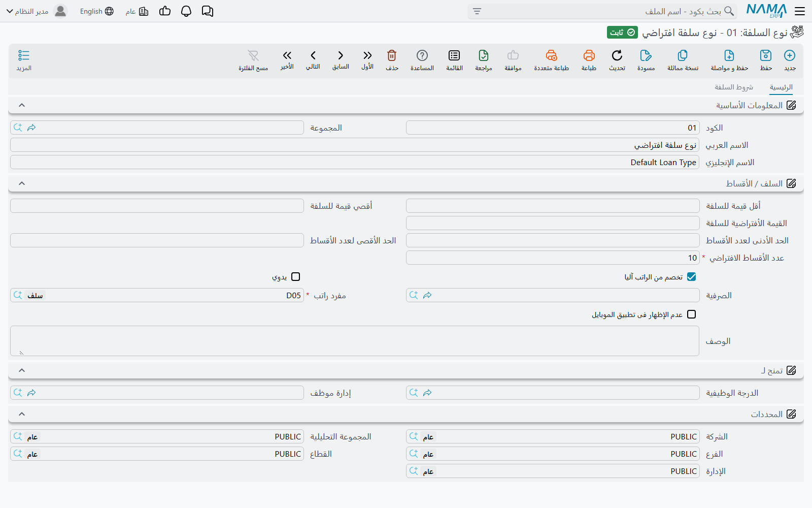Click the حفظ (Save) toolbar icon

766,55
